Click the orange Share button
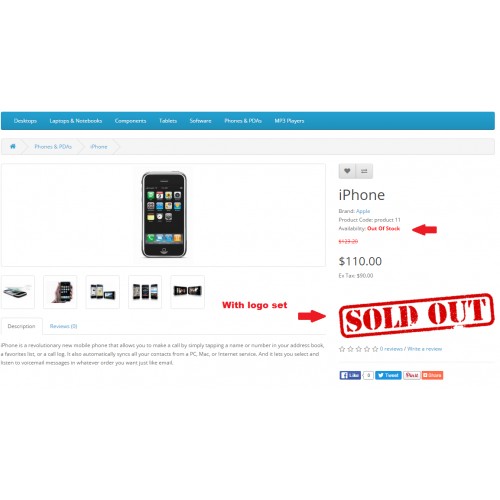 click(432, 375)
